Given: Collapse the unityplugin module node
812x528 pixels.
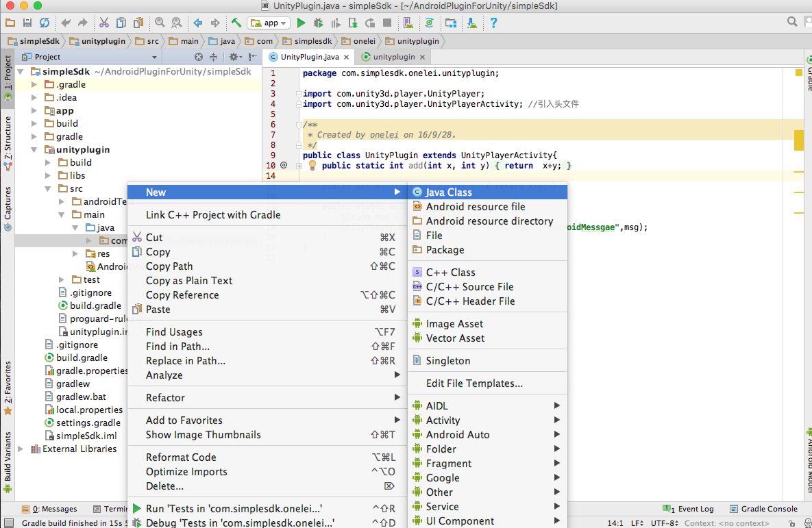Looking at the screenshot, I should pos(34,149).
